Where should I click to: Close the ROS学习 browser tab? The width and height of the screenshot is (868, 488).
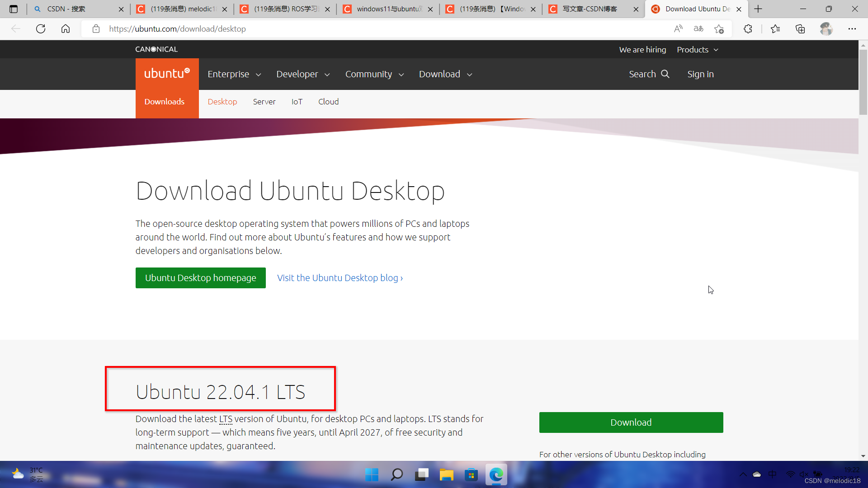point(327,9)
